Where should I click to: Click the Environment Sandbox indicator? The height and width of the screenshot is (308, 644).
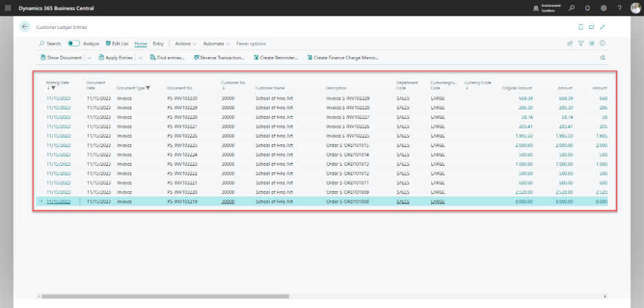(x=548, y=8)
